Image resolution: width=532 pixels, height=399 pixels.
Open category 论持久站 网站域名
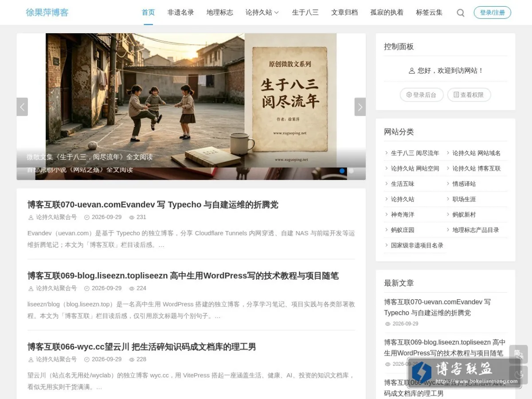[x=477, y=153]
